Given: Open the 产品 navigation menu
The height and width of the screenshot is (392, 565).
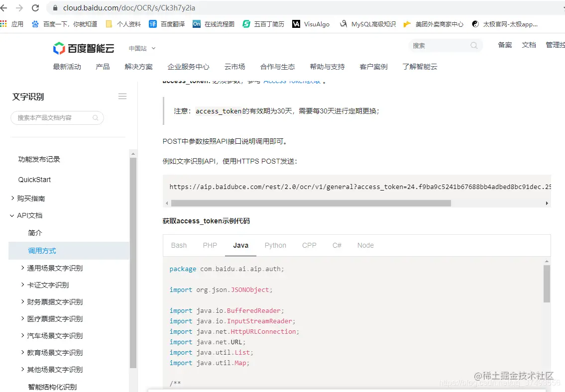Looking at the screenshot, I should 103,66.
